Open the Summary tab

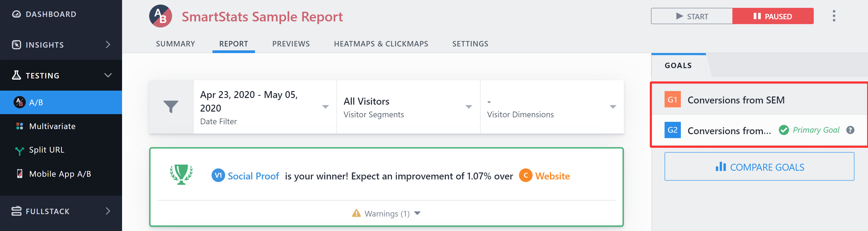click(175, 44)
